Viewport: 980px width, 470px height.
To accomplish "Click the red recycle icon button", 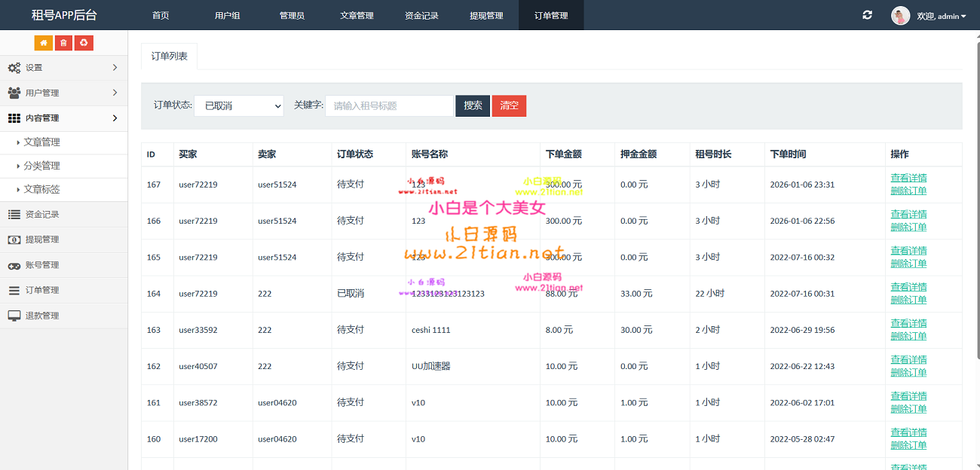I will point(84,43).
